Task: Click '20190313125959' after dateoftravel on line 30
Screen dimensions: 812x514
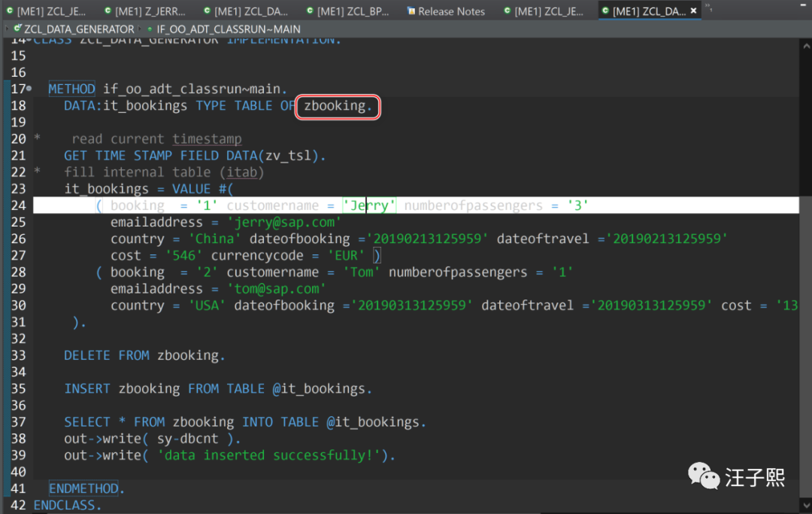Action: pyautogui.click(x=651, y=306)
